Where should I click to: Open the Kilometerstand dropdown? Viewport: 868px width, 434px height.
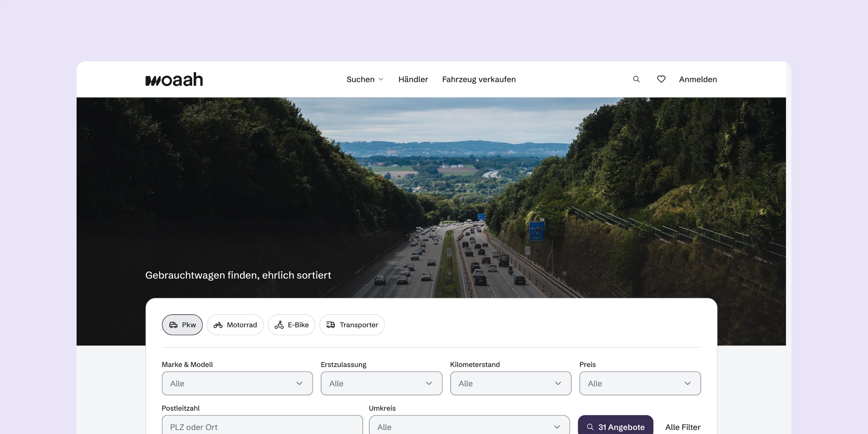pos(511,383)
